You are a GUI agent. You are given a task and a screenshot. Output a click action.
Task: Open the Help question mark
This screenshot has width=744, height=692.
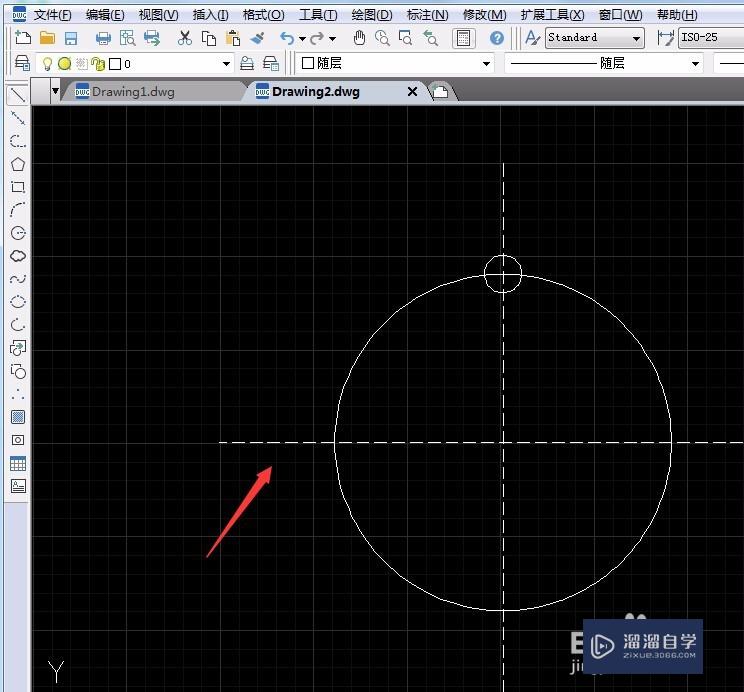pyautogui.click(x=497, y=38)
